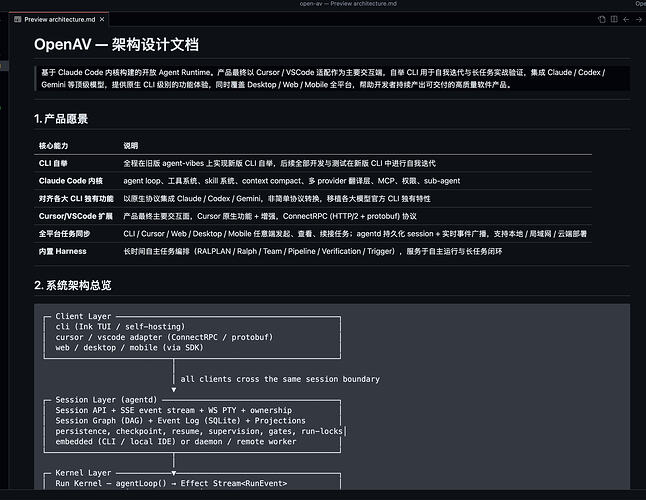
Task: Click the 'Client Layer' diagram label
Action: [x=83, y=316]
